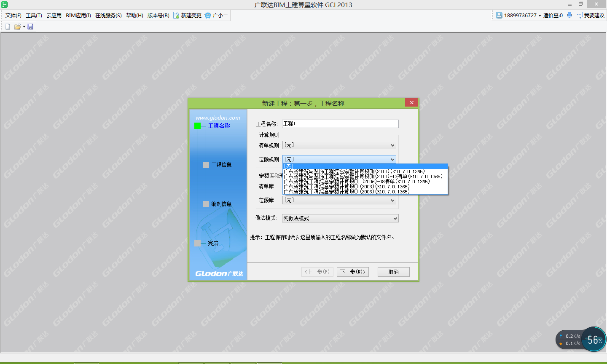The width and height of the screenshot is (607, 364).
Task: Click the disabled <上一步(P) button
Action: click(317, 272)
